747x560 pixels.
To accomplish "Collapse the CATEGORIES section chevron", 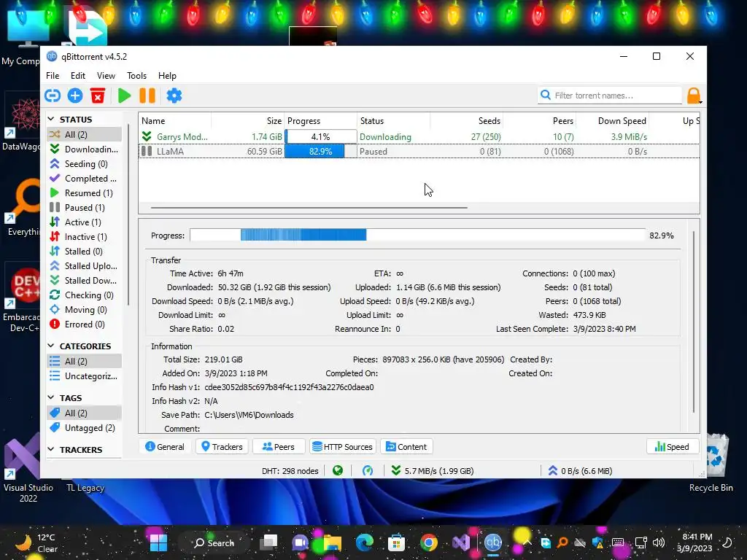I will pos(51,346).
